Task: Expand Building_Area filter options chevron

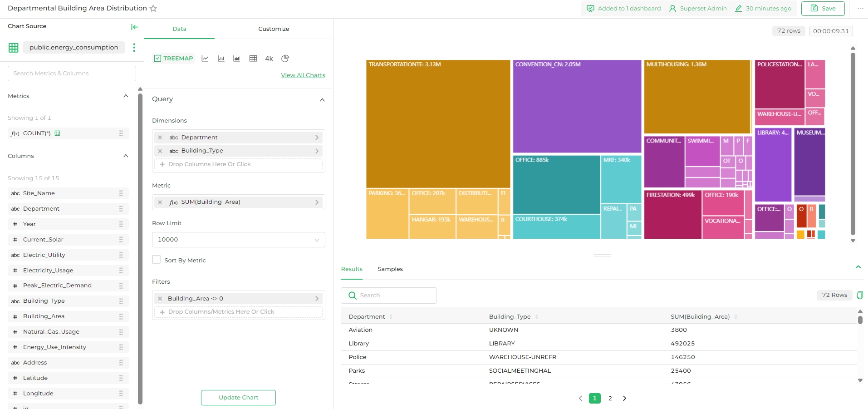Action: [x=317, y=299]
